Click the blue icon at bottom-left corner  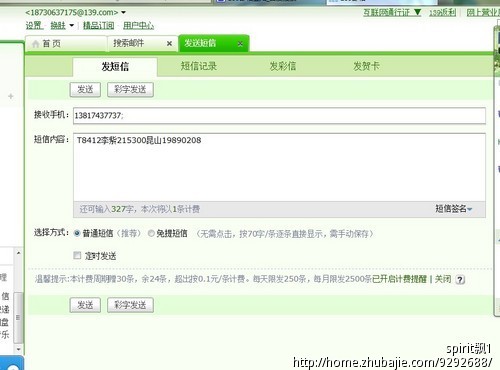coord(12,364)
